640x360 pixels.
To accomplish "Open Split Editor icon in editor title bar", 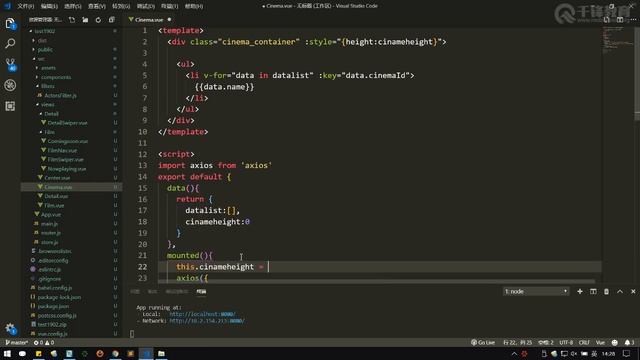I will click(x=620, y=20).
